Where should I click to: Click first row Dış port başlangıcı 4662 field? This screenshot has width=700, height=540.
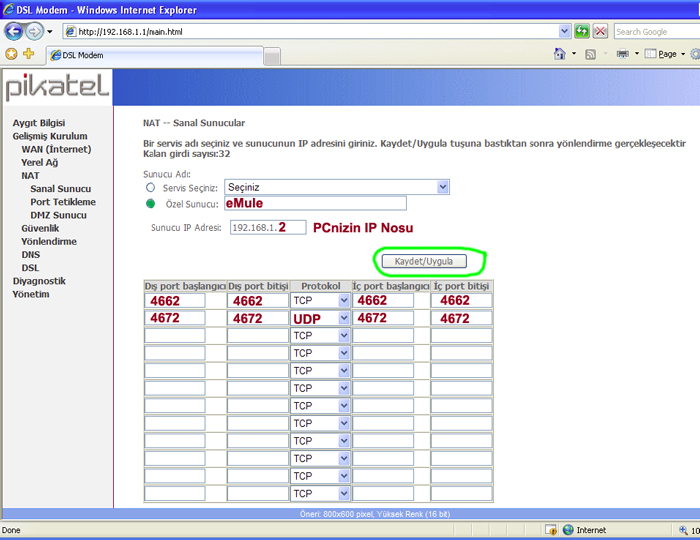[x=175, y=301]
